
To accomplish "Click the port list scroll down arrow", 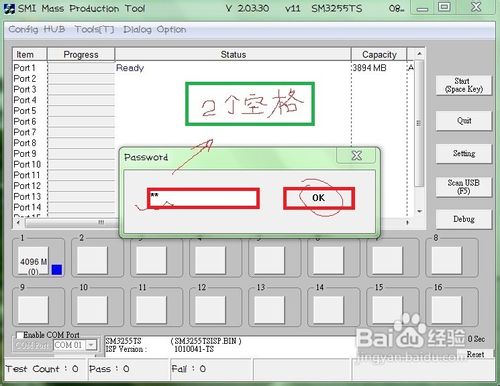I will tap(419, 211).
